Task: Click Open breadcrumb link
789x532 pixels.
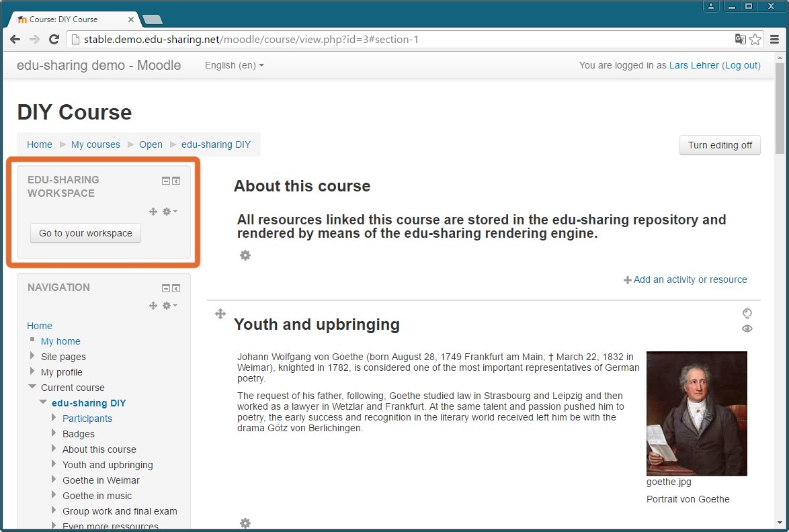Action: click(x=151, y=145)
